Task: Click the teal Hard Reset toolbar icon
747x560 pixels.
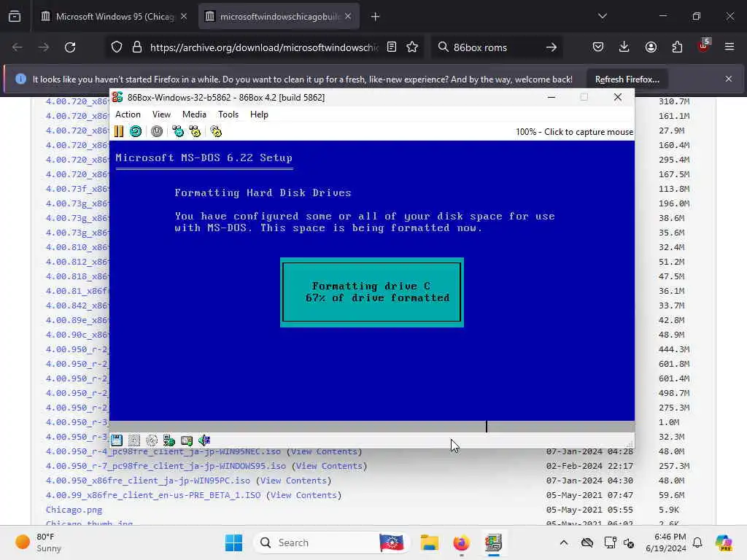Action: click(x=136, y=131)
